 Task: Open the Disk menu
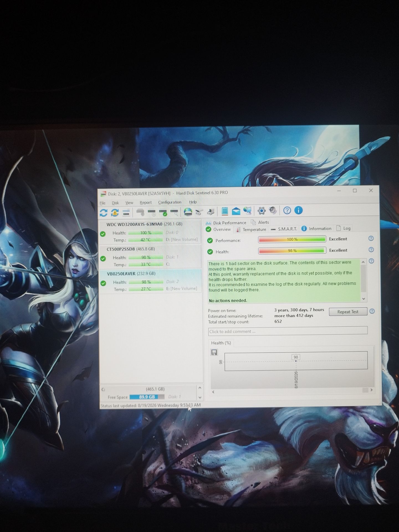pos(115,203)
